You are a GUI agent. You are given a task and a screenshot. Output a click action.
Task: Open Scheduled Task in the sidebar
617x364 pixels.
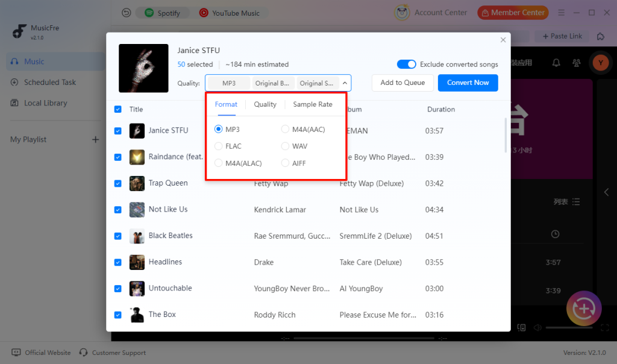tap(55, 82)
